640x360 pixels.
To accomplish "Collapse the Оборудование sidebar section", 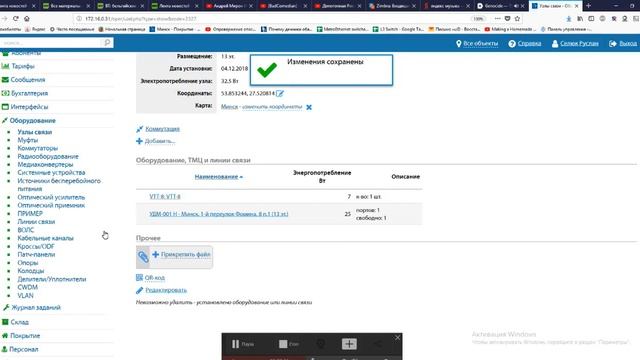I will [x=32, y=120].
